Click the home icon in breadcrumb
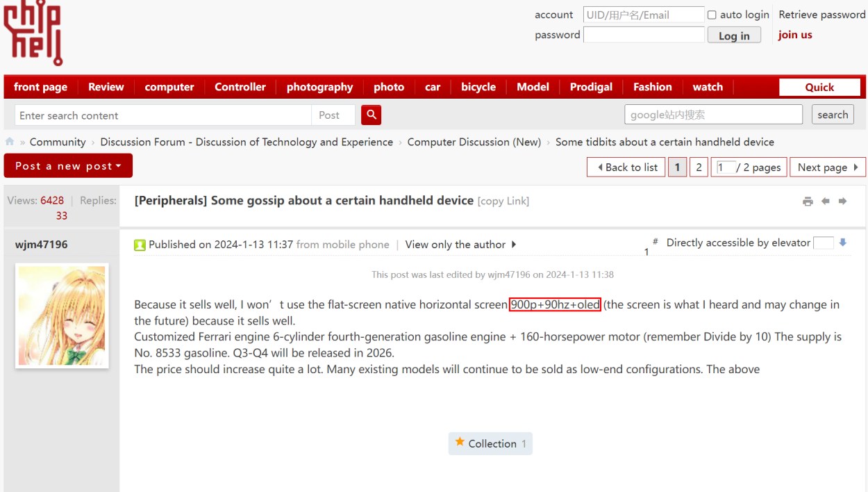This screenshot has width=868, height=492. click(x=10, y=142)
